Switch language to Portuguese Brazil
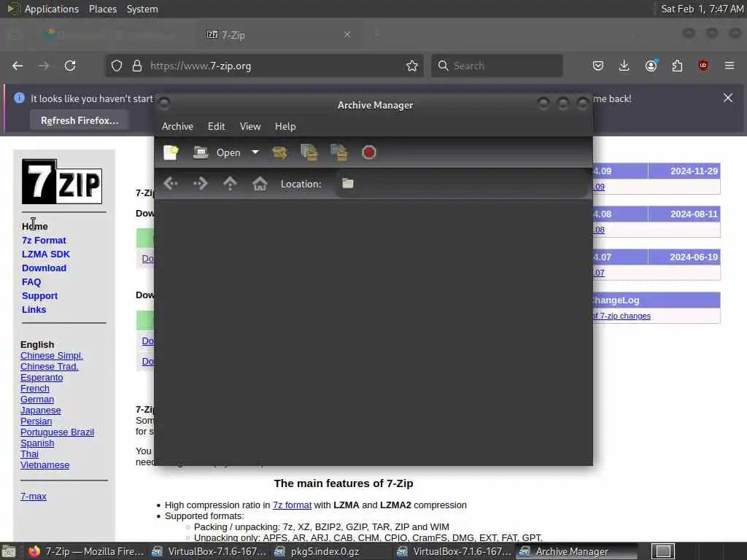 (x=57, y=432)
